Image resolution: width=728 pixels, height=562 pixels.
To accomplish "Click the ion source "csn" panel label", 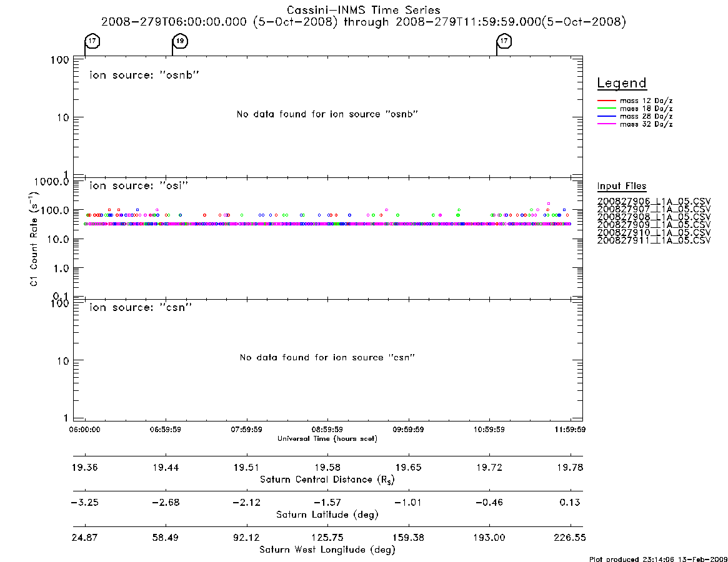I will pyautogui.click(x=141, y=307).
